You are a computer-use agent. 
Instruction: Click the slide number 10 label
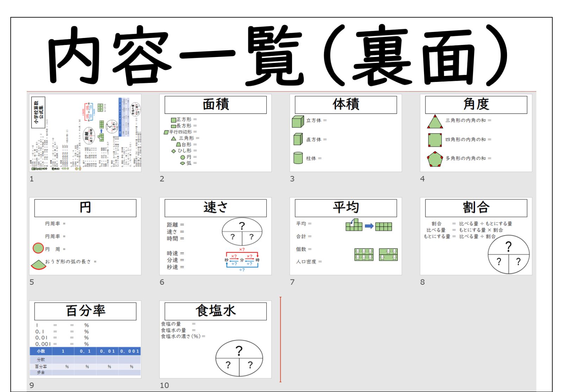[164, 385]
